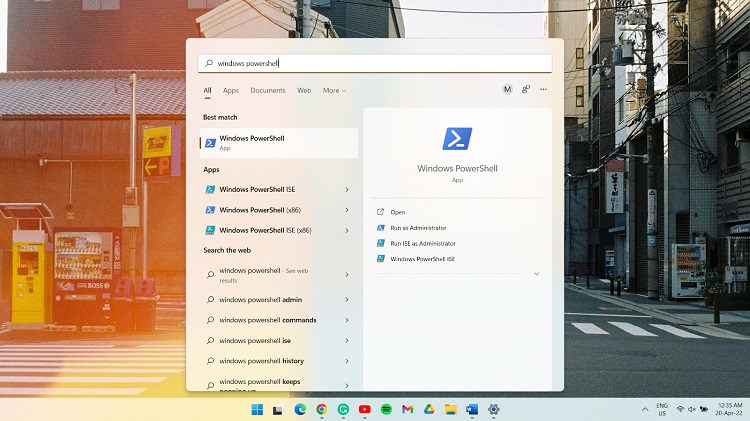Click the search across devices icon
Image resolution: width=750 pixels, height=421 pixels.
click(x=526, y=89)
